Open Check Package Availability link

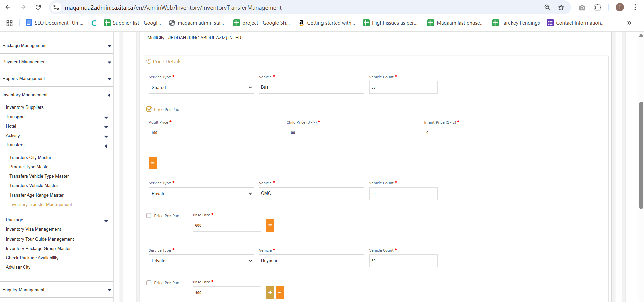point(32,258)
